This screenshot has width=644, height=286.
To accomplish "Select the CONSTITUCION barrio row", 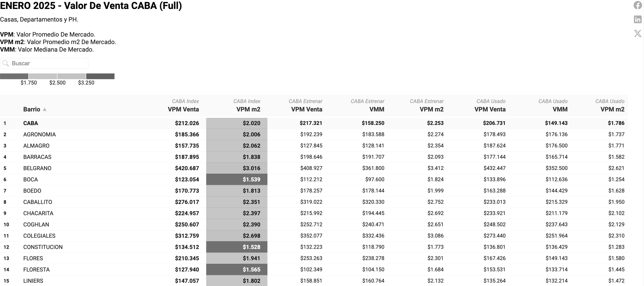I will 43,247.
